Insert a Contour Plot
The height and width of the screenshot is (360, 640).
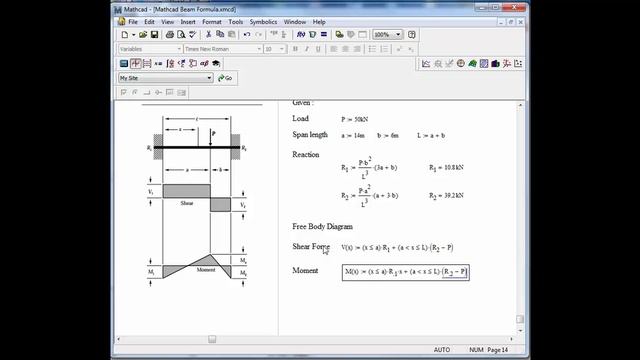(x=484, y=64)
